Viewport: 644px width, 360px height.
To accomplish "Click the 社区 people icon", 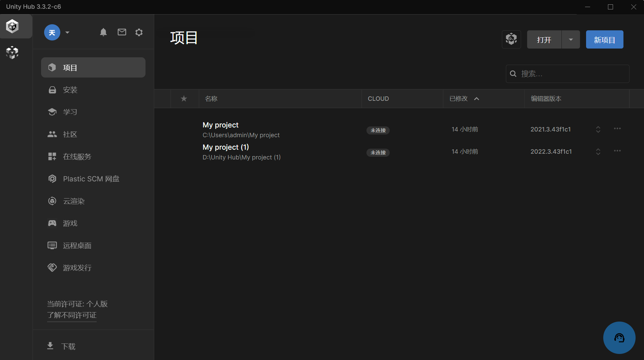I will [x=52, y=134].
